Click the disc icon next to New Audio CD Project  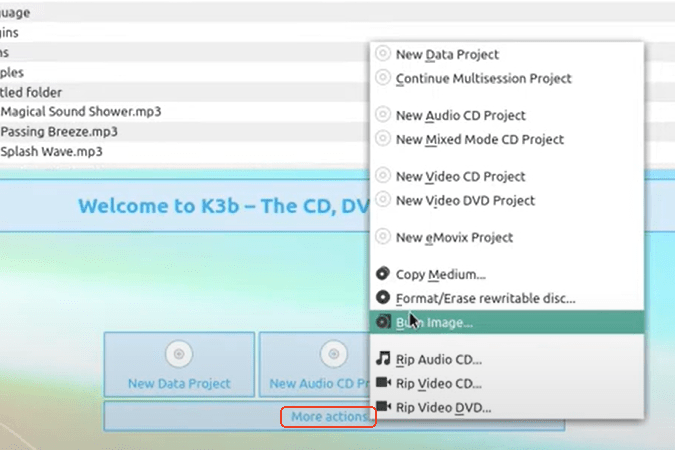[x=383, y=115]
